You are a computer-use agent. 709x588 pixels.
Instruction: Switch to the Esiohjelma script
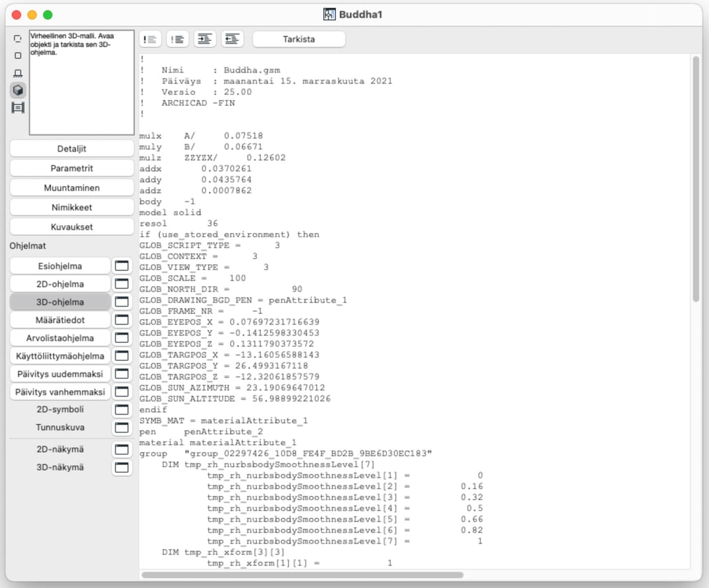[x=60, y=266]
